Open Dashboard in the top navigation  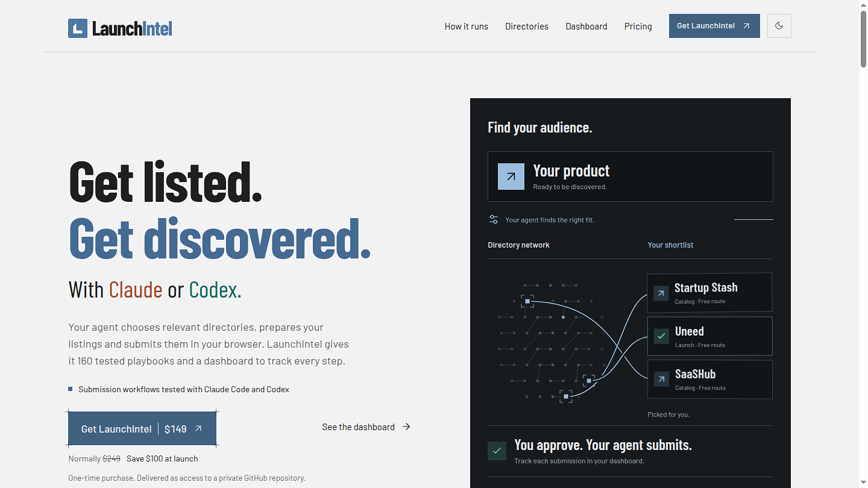(x=587, y=27)
